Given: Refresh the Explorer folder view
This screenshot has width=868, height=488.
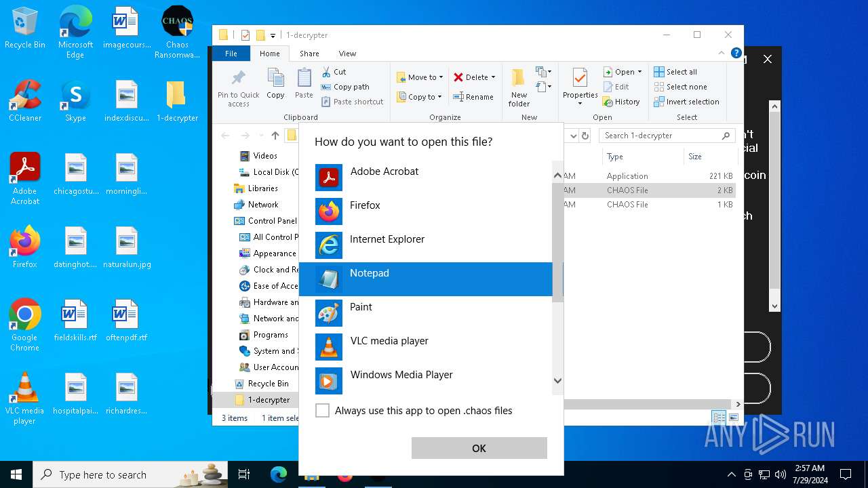Looking at the screenshot, I should 585,136.
